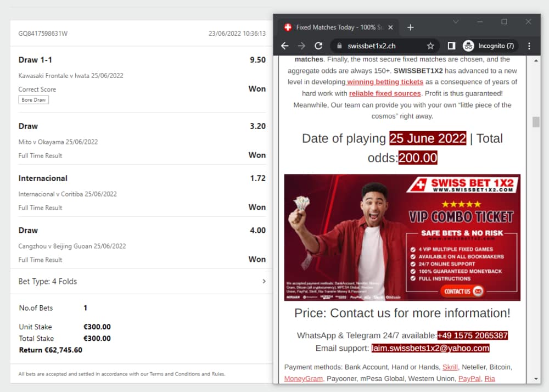Click the Ria payment link

(x=490, y=379)
